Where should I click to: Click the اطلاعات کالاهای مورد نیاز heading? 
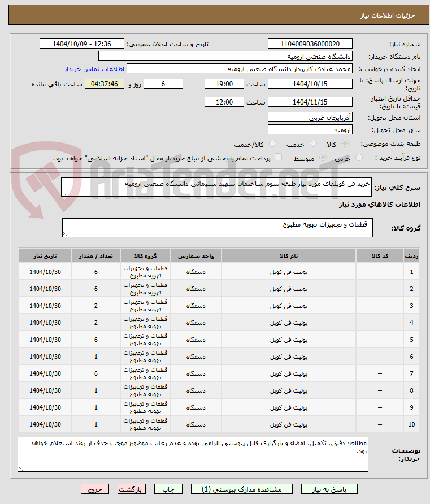(380, 205)
